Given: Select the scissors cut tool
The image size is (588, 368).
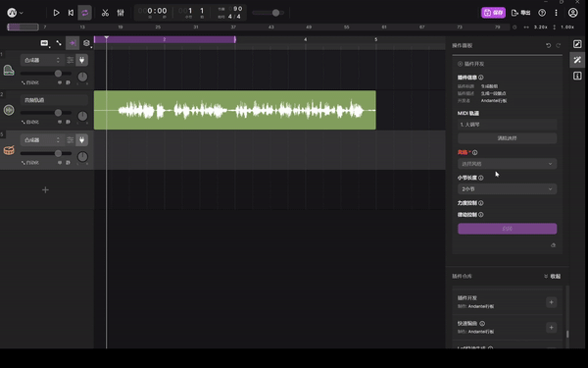Looking at the screenshot, I should (x=105, y=13).
